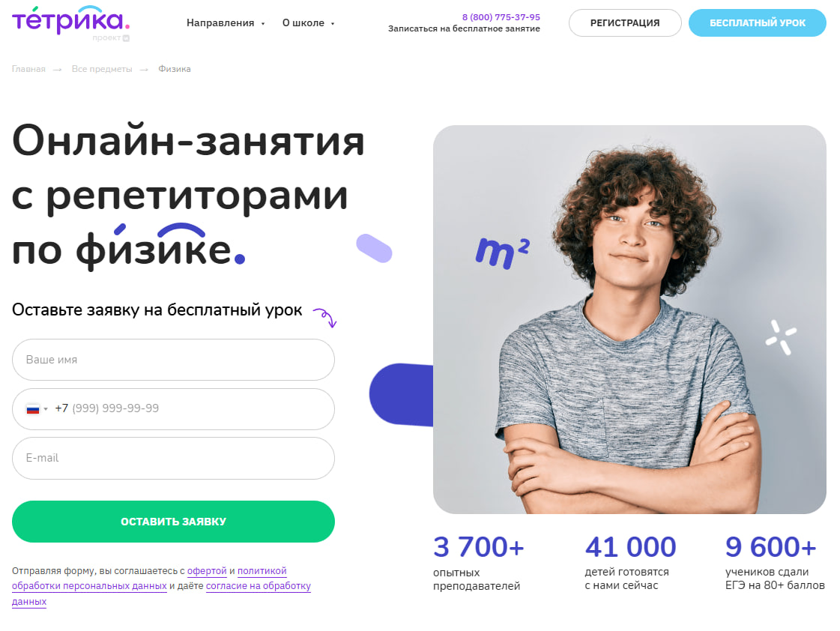The width and height of the screenshot is (840, 631).
Task: Open country code dropdown arrow
Action: tap(46, 409)
